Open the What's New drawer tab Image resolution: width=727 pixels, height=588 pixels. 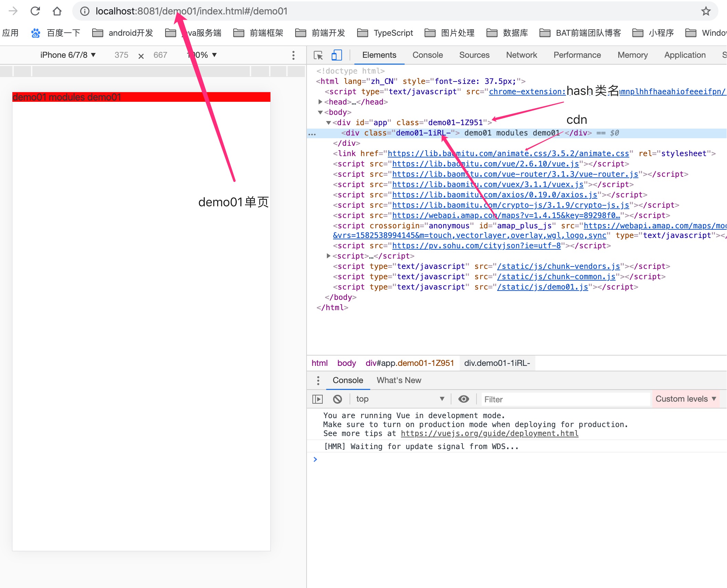click(x=399, y=380)
